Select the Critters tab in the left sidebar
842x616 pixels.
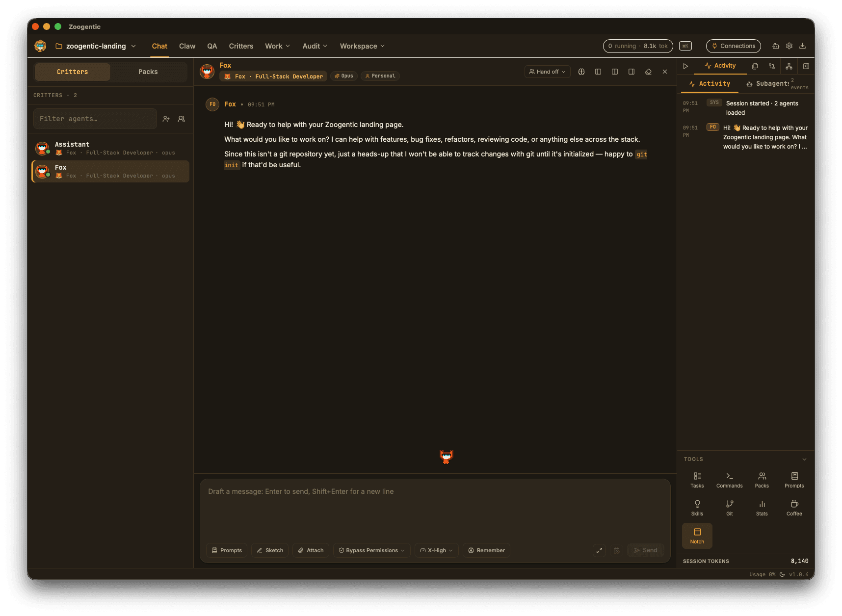click(x=73, y=72)
